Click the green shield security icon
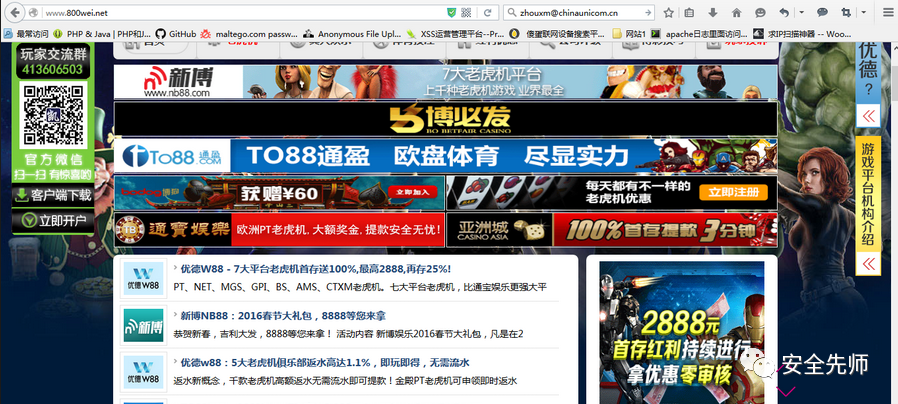This screenshot has height=404, width=898. click(x=452, y=13)
